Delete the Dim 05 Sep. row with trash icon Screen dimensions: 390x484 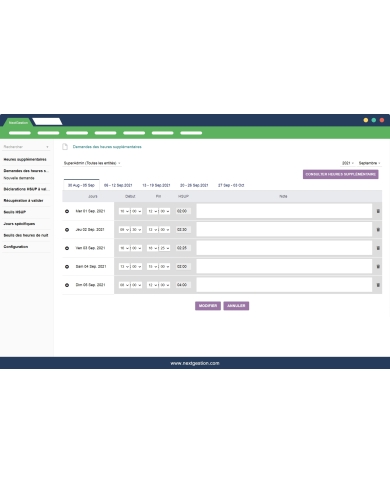pyautogui.click(x=378, y=285)
